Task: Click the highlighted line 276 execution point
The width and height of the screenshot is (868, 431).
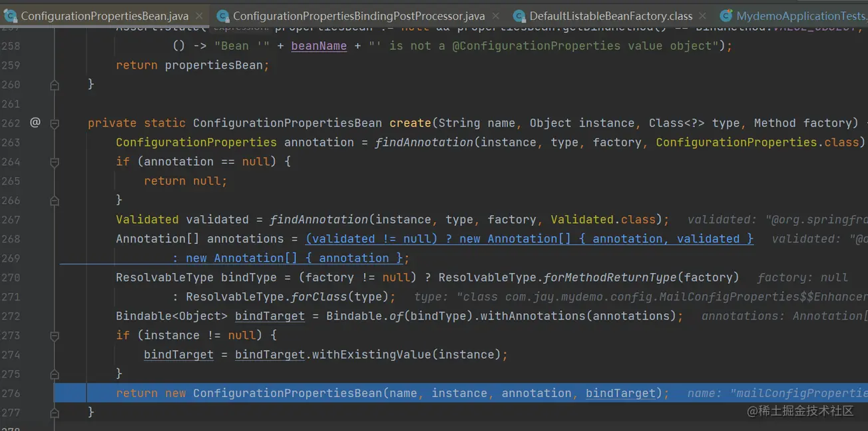Action: tap(461, 393)
